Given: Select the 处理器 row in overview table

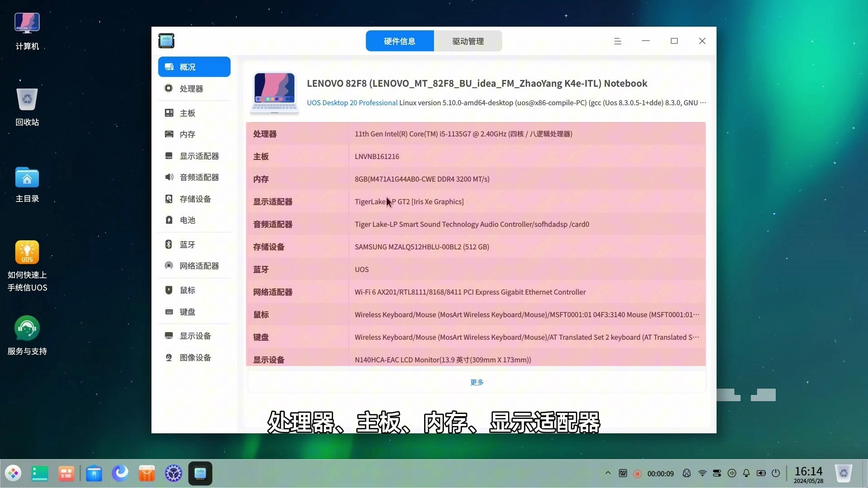Looking at the screenshot, I should click(476, 134).
